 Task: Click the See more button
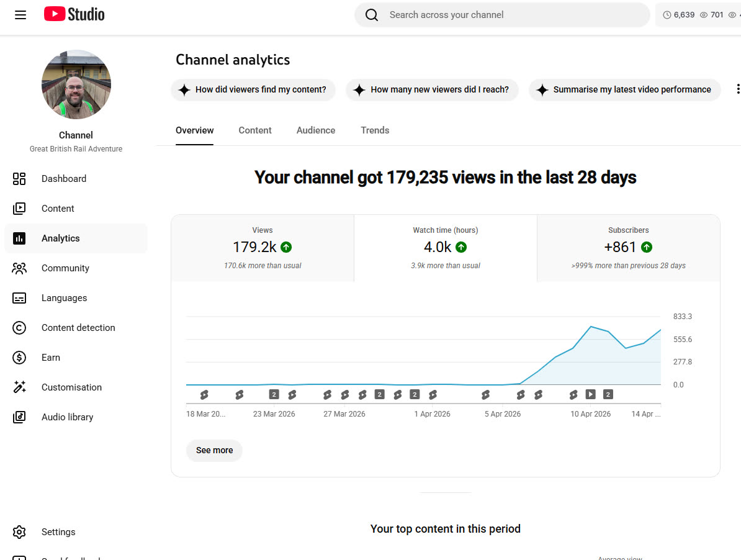coord(215,450)
